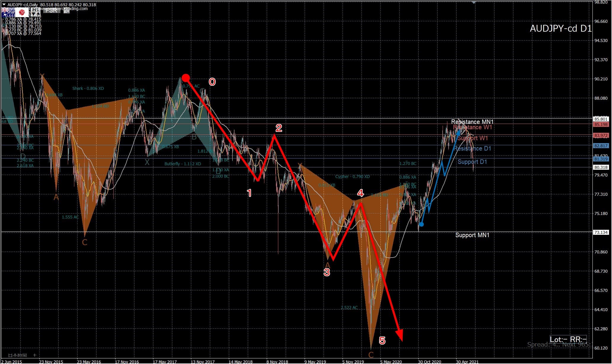Click the Support D1 label
The height and width of the screenshot is (364, 612).
[x=472, y=162]
